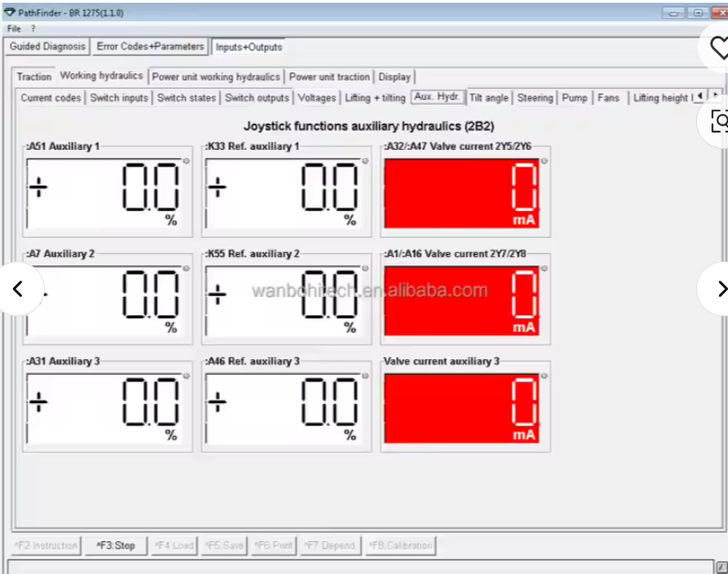Go to previous image with left chevron
728x574 pixels.
point(17,289)
